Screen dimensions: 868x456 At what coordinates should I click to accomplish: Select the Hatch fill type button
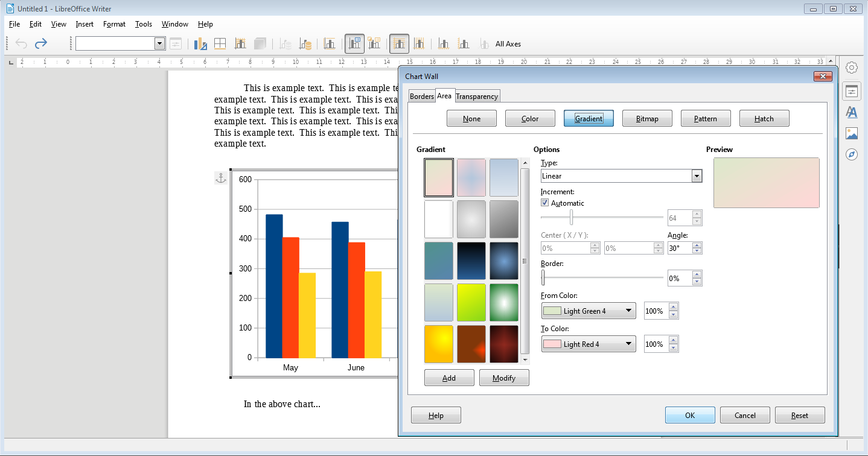point(764,118)
